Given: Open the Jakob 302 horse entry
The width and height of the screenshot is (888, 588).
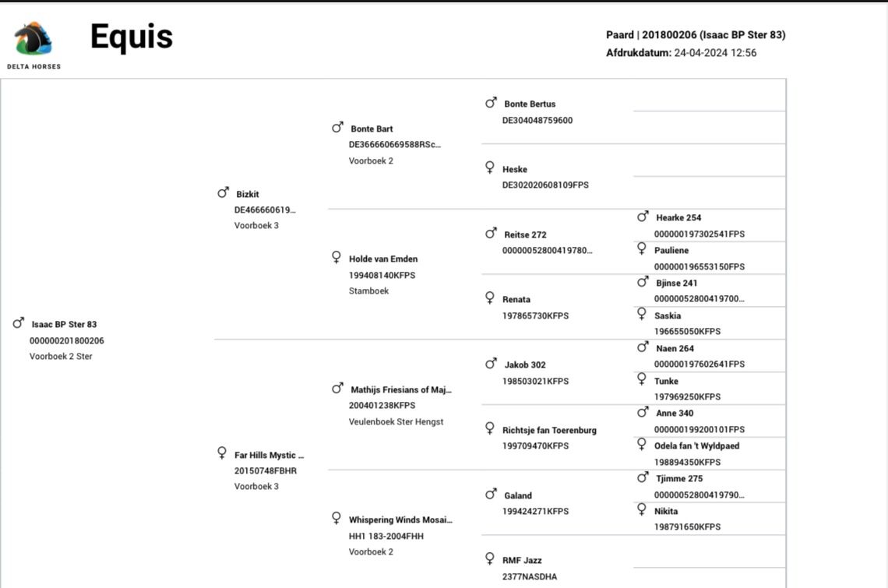Looking at the screenshot, I should coord(525,364).
